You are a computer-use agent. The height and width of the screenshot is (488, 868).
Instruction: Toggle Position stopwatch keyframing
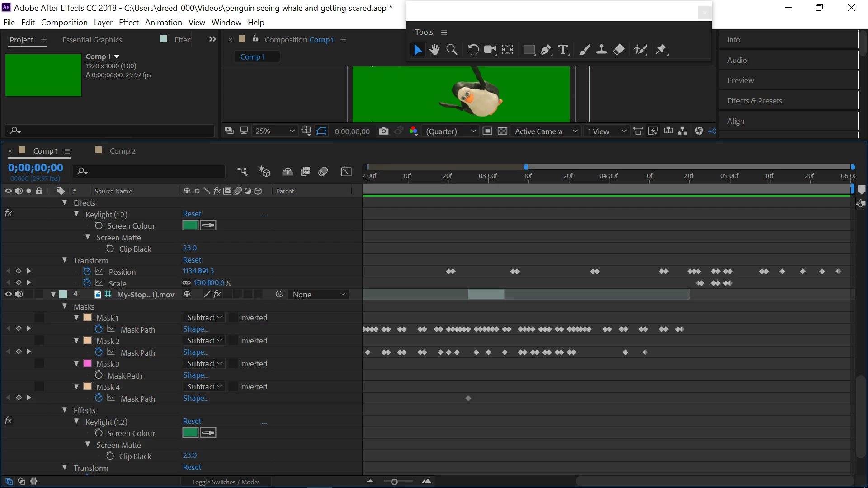click(87, 272)
